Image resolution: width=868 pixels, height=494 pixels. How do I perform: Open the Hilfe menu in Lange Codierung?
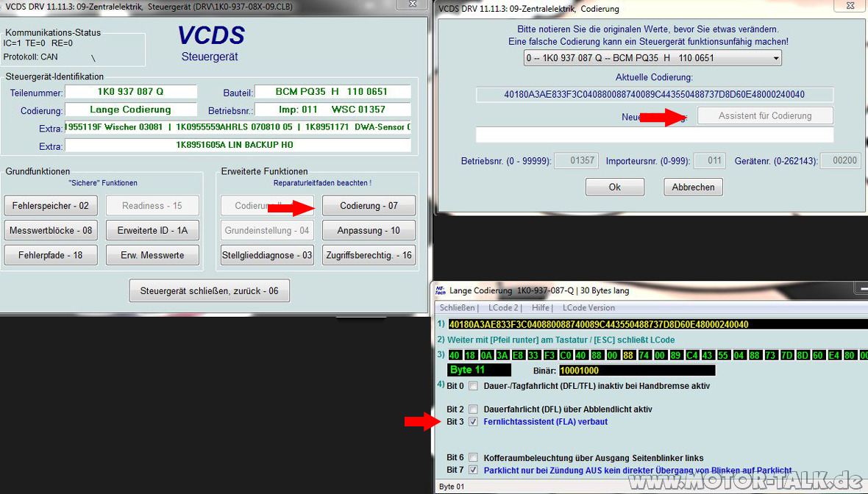[x=540, y=307]
